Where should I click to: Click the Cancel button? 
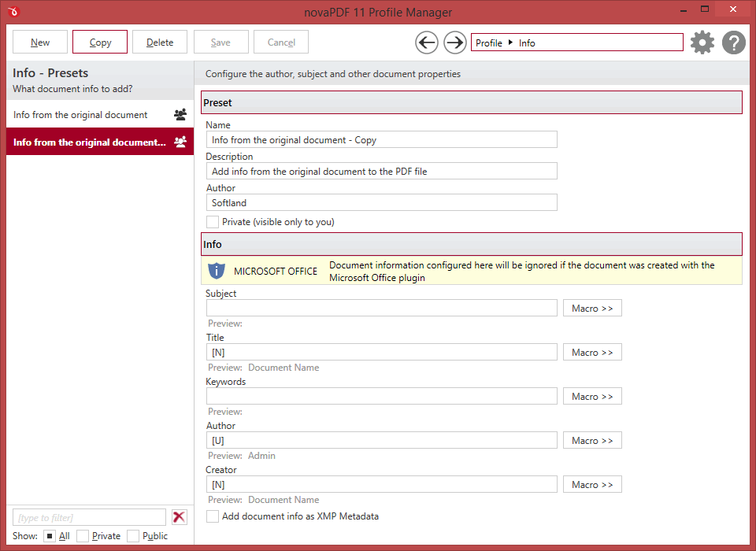[281, 42]
